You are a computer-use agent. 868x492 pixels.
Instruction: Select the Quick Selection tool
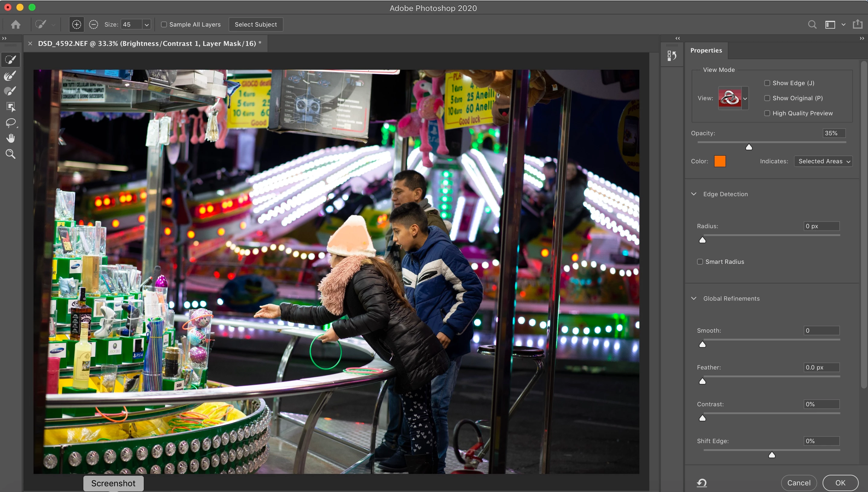coord(11,60)
